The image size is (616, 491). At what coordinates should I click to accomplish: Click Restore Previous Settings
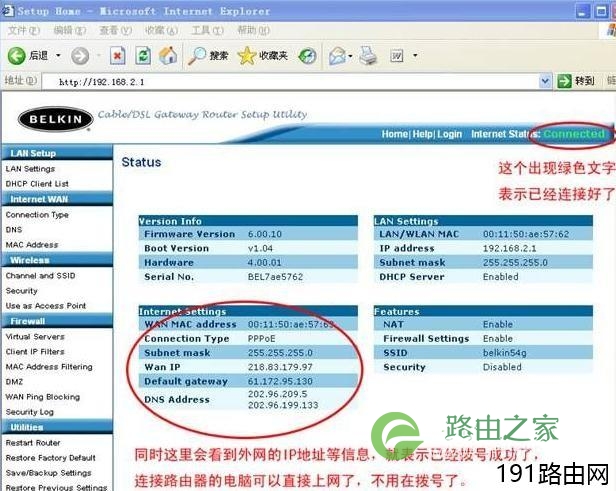tap(56, 487)
